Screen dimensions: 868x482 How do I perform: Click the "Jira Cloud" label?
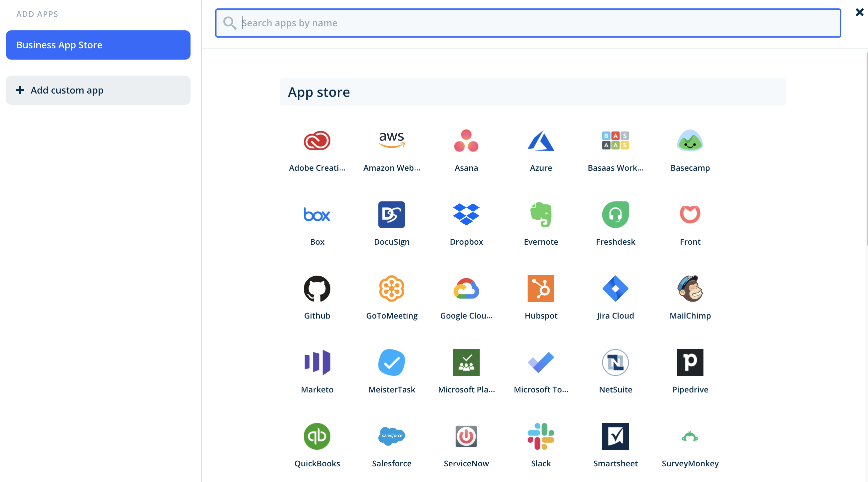[615, 316]
